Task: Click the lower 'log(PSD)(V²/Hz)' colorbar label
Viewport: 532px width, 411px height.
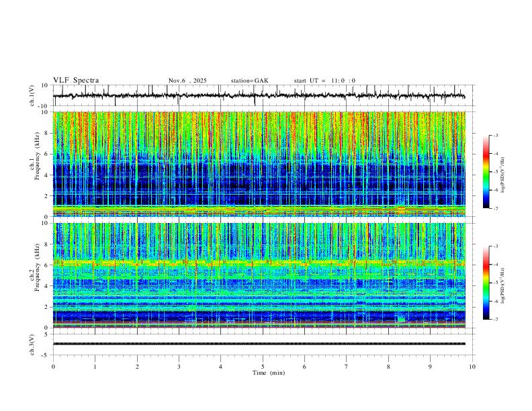Action: (503, 285)
